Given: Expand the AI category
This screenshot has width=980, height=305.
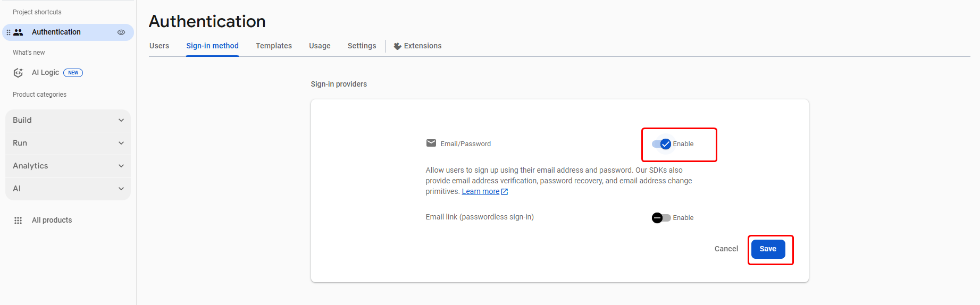Looking at the screenshot, I should 68,189.
